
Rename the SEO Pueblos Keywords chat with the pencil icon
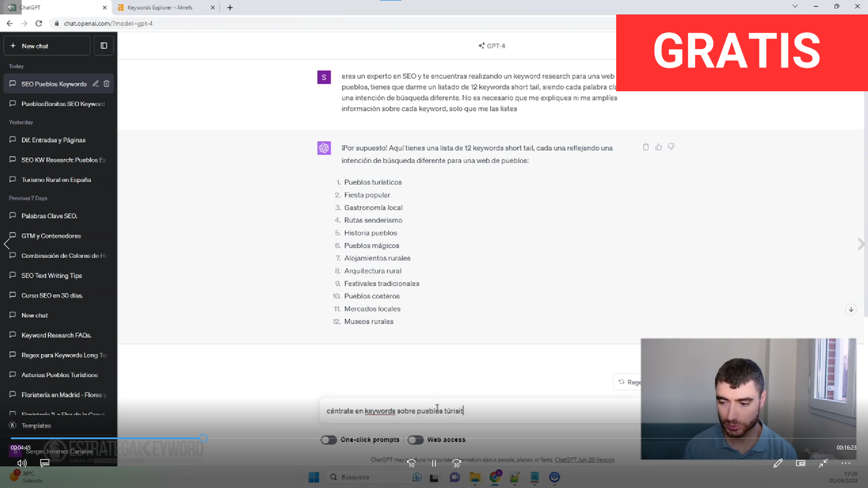click(x=95, y=84)
